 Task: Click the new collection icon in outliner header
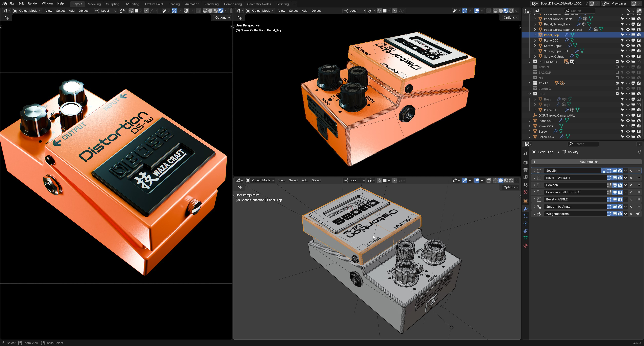click(639, 11)
